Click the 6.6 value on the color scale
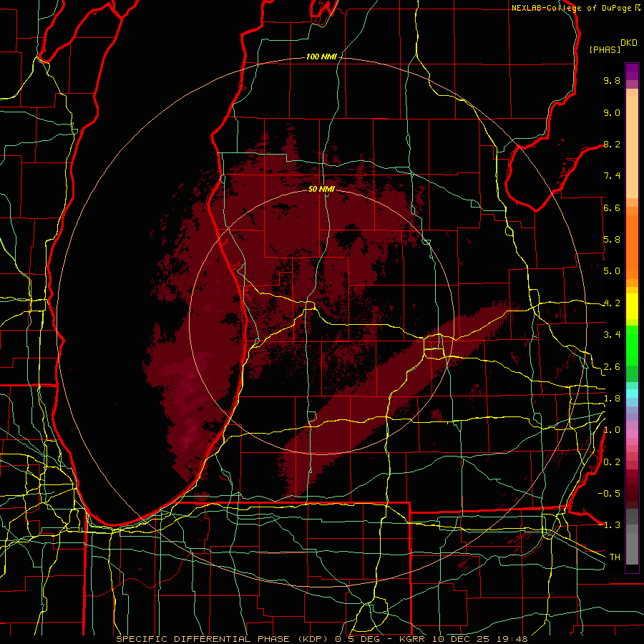The image size is (644, 644). [x=612, y=208]
